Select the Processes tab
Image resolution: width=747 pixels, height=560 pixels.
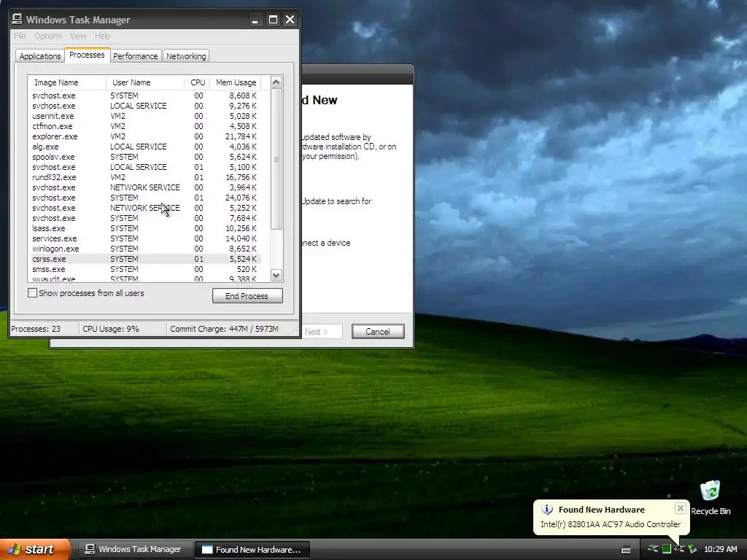(88, 55)
